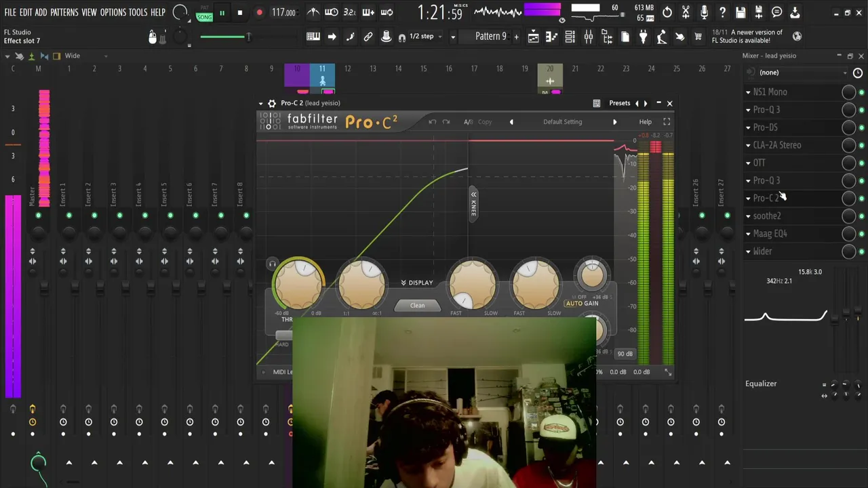Open Presets menu in Pro-C 2

point(619,103)
